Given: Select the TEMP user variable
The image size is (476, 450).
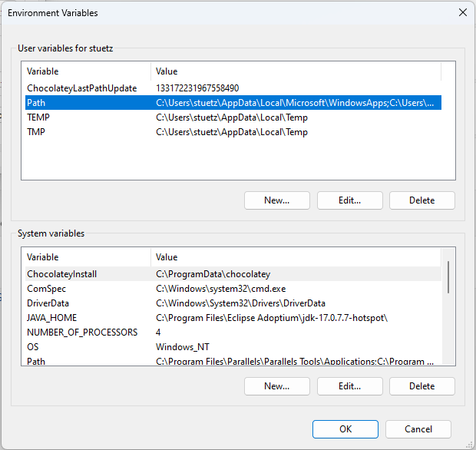Looking at the screenshot, I should 233,117.
